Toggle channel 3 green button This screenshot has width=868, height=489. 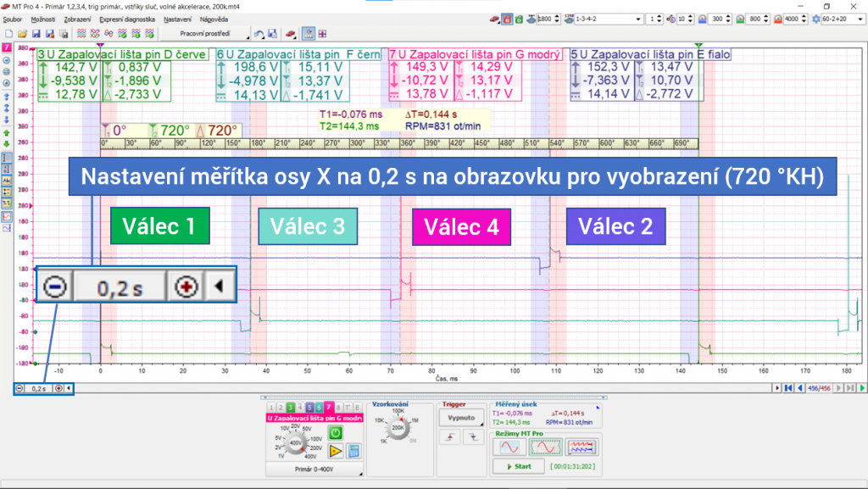pos(290,408)
